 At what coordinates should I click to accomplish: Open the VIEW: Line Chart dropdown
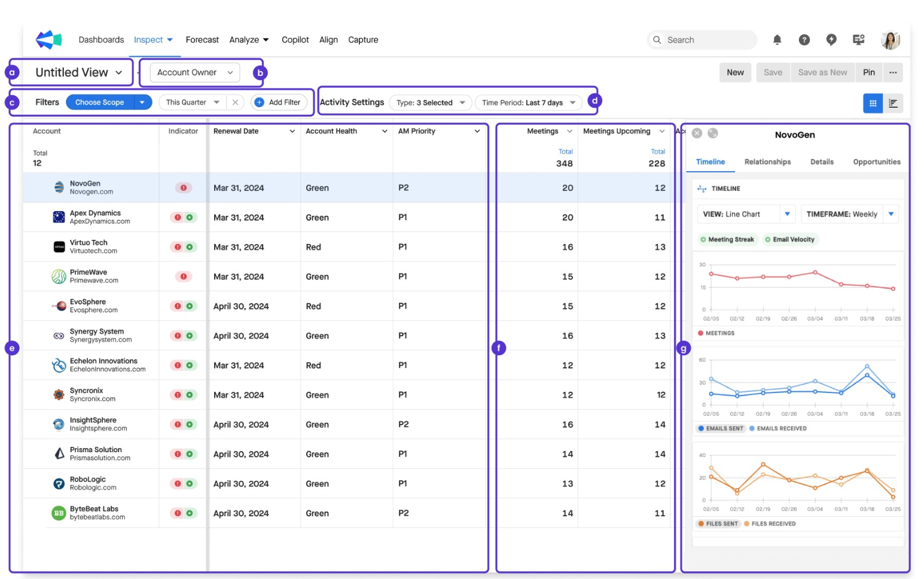tap(746, 214)
